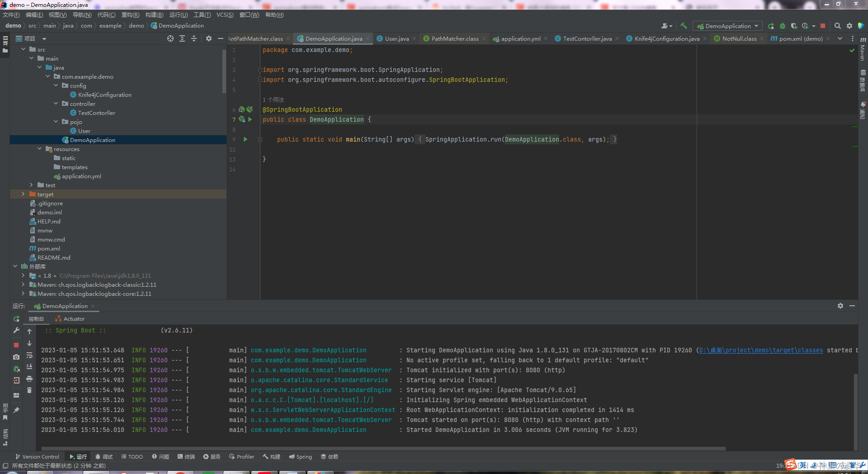Click the Rerun DemoApplication icon in top toolbar

click(771, 26)
